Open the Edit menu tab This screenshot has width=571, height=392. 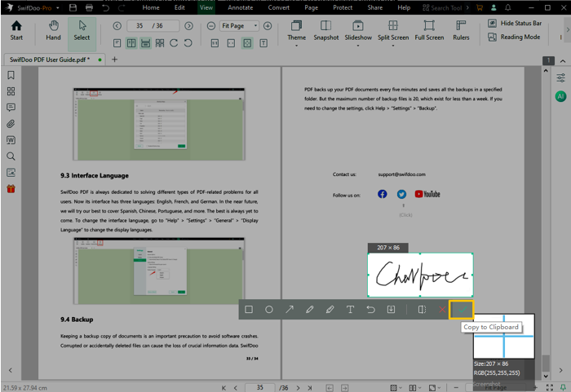[x=179, y=7]
